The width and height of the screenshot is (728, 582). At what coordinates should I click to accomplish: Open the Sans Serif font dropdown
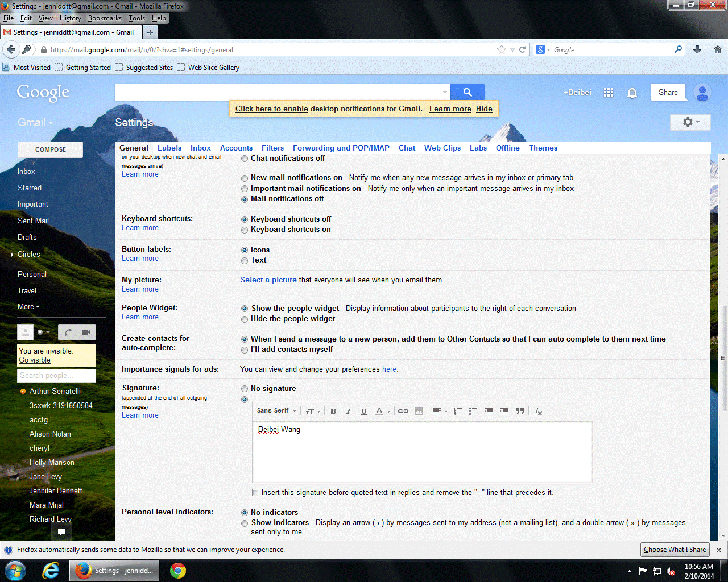pos(276,411)
